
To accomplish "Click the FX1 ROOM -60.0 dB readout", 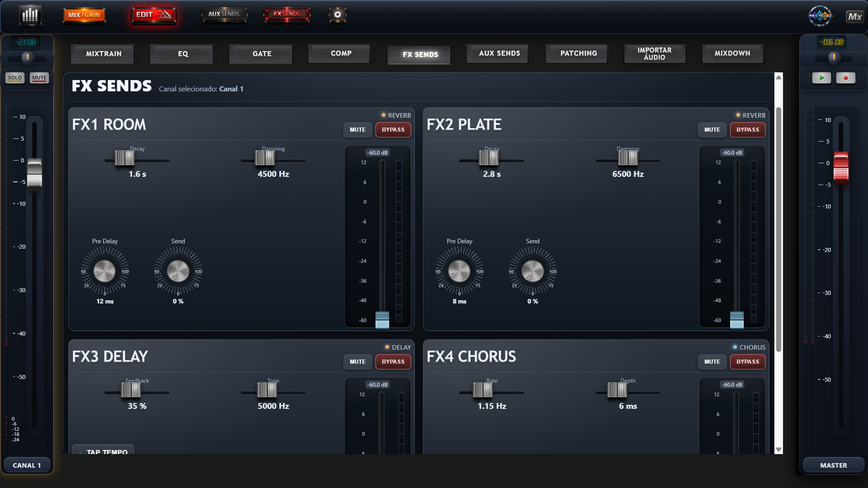I will click(378, 153).
